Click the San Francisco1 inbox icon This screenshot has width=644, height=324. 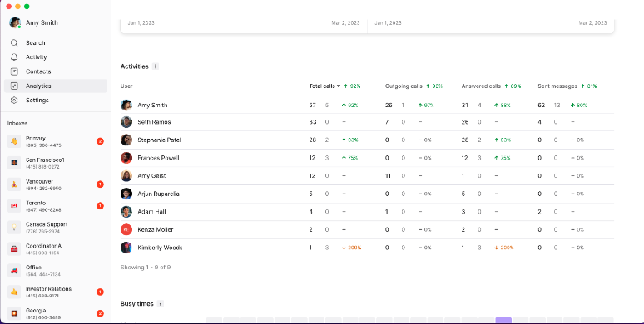pos(14,163)
